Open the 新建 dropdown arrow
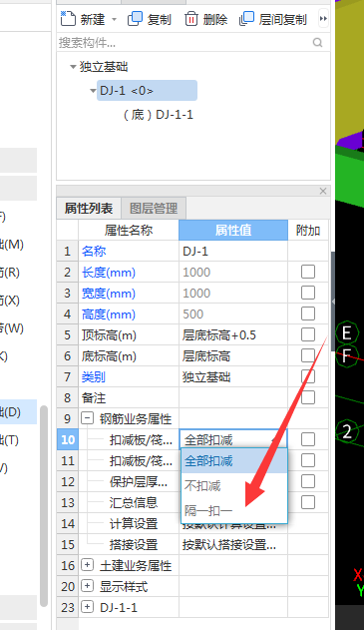Screen dimensions: 364x630 (x=114, y=19)
